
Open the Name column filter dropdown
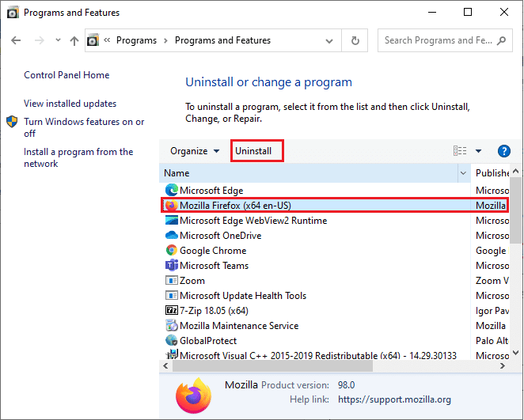click(x=464, y=173)
